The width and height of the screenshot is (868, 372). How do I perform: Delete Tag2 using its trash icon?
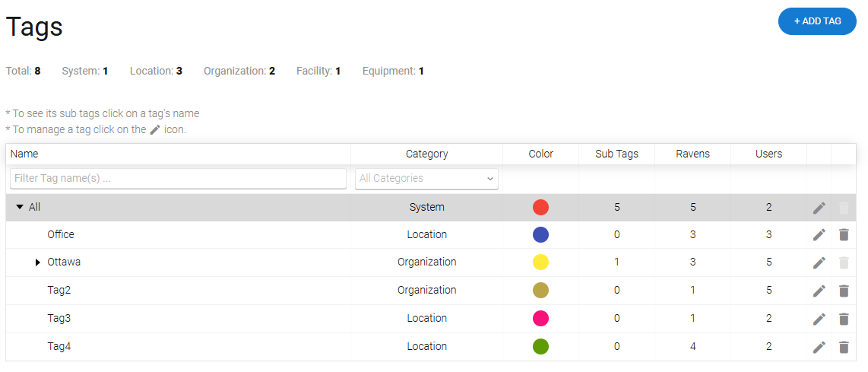[x=843, y=291]
